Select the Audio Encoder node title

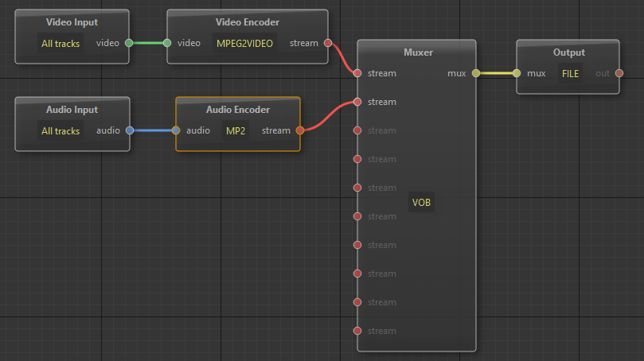[x=237, y=110]
